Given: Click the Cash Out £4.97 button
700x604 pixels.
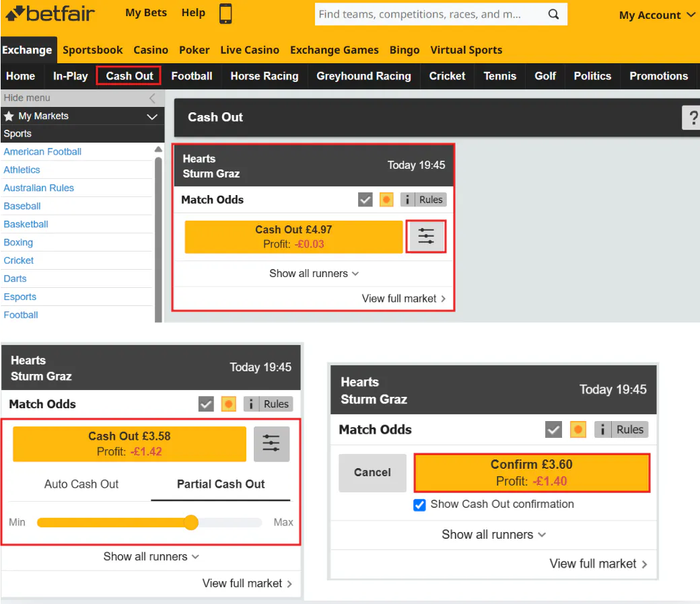Looking at the screenshot, I should click(x=293, y=237).
